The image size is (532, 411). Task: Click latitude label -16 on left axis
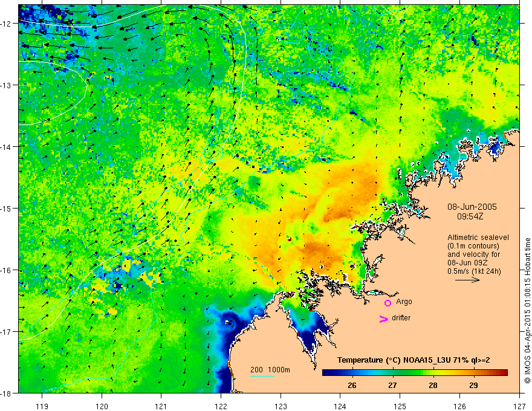click(6, 270)
